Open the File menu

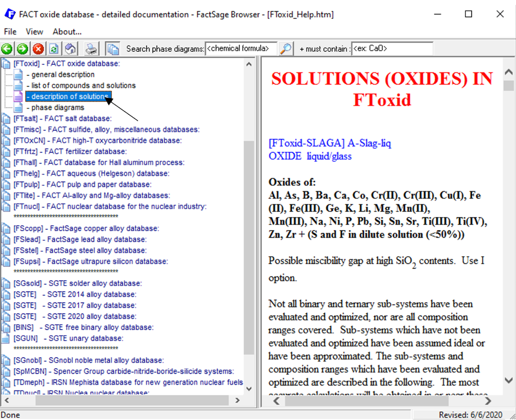(10, 32)
